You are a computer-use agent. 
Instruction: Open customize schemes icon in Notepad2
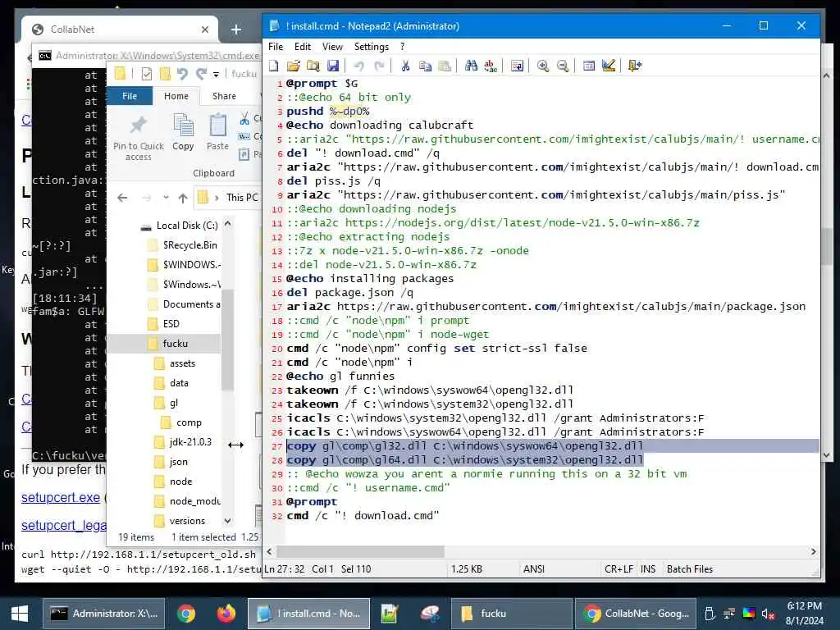[609, 66]
